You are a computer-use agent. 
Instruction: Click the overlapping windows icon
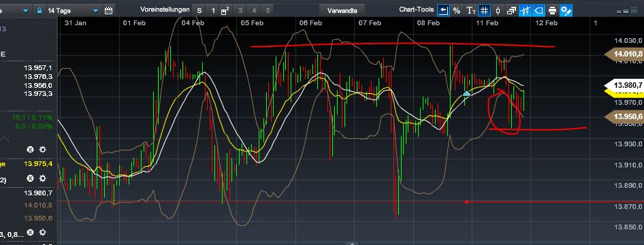[512, 11]
